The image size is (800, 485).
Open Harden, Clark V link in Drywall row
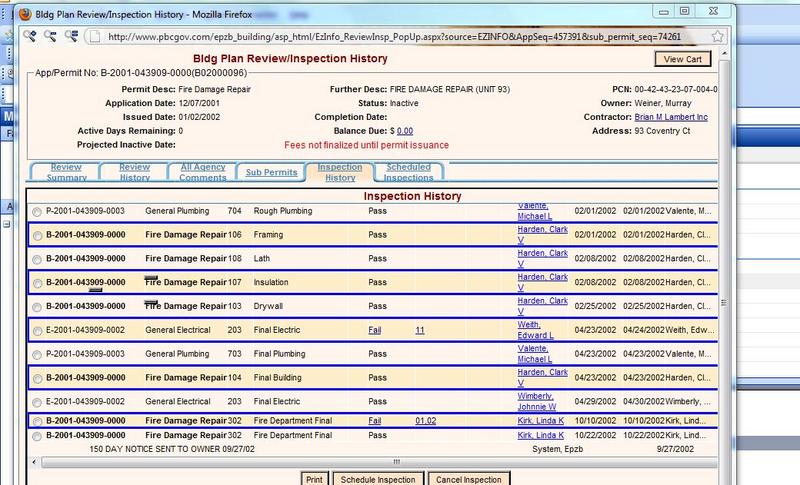(542, 306)
